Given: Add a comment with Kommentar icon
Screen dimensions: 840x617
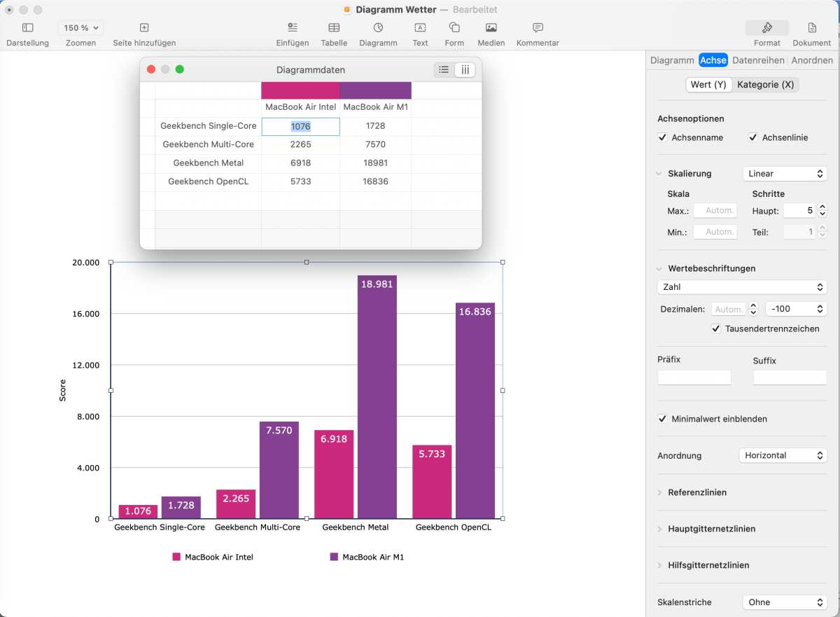Looking at the screenshot, I should coord(538,28).
